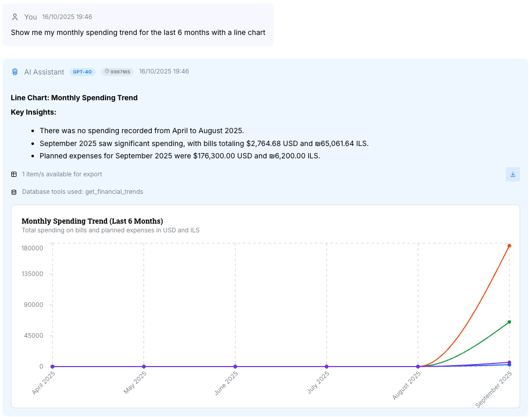Click the user avatar icon beside You
Image resolution: width=532 pixels, height=419 pixels.
(15, 16)
